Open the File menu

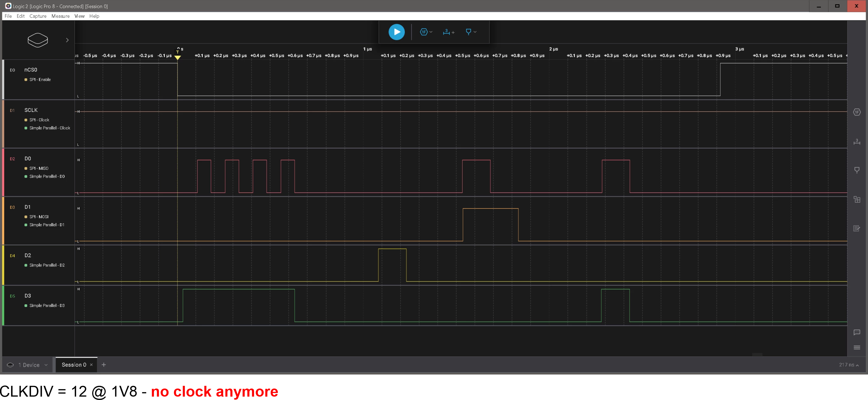tap(8, 16)
